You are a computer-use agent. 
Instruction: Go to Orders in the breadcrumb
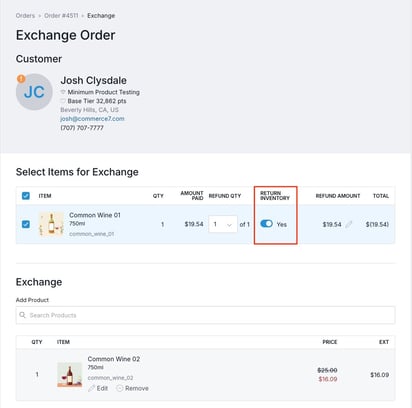click(x=25, y=16)
